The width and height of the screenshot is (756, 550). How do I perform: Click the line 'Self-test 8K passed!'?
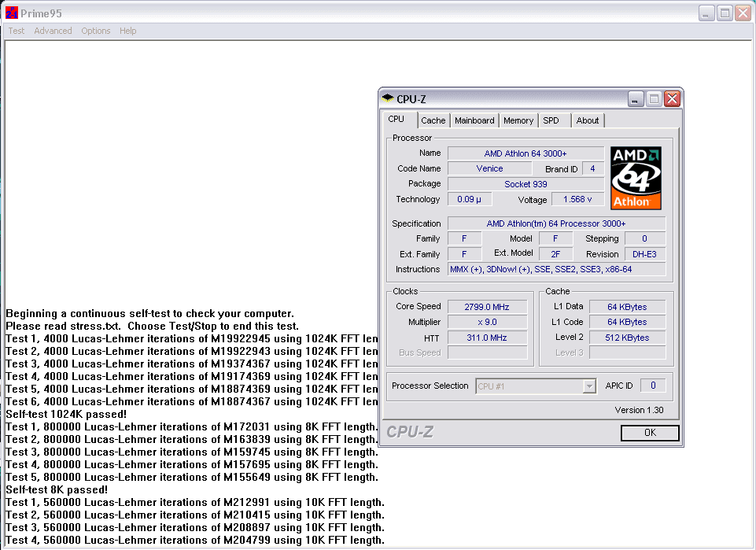[57, 489]
